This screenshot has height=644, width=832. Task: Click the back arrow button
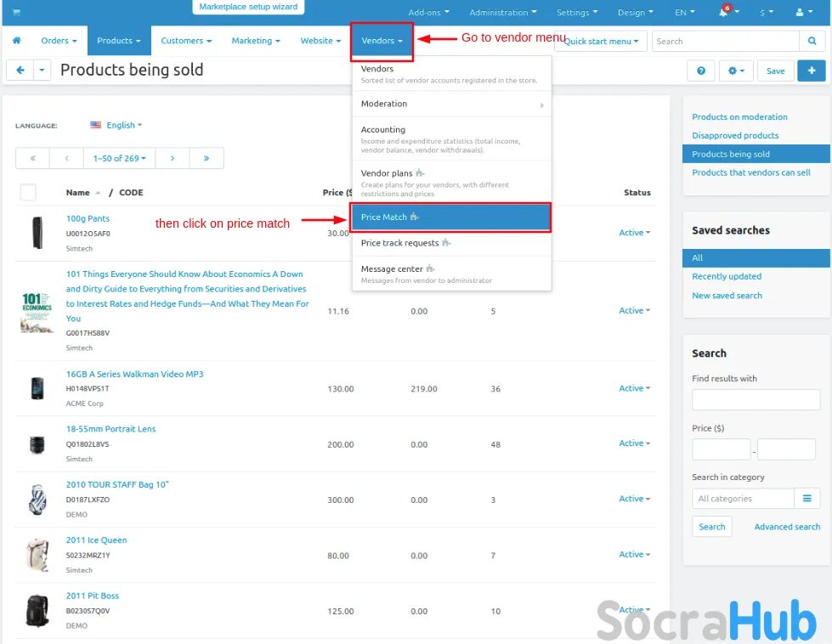click(20, 70)
